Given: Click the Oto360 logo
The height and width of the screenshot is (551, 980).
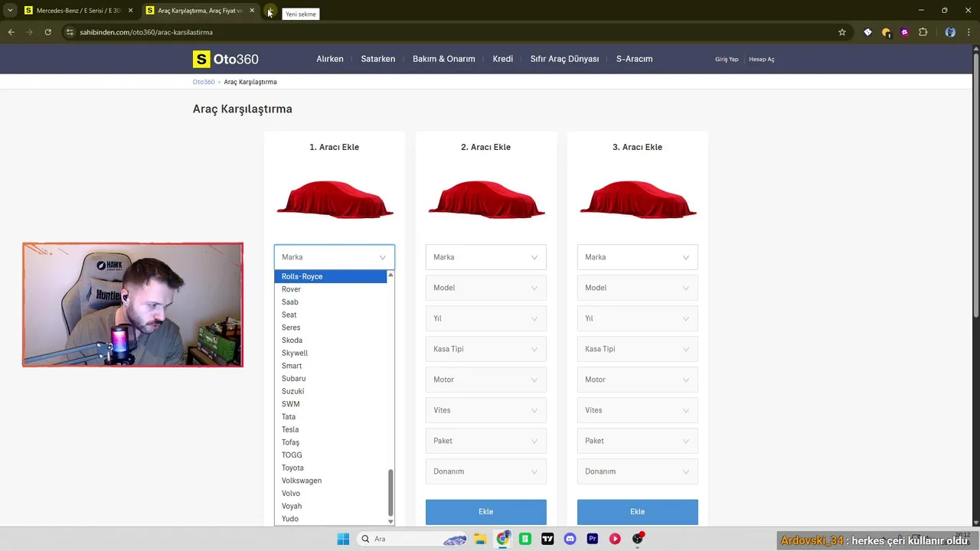Looking at the screenshot, I should point(226,59).
